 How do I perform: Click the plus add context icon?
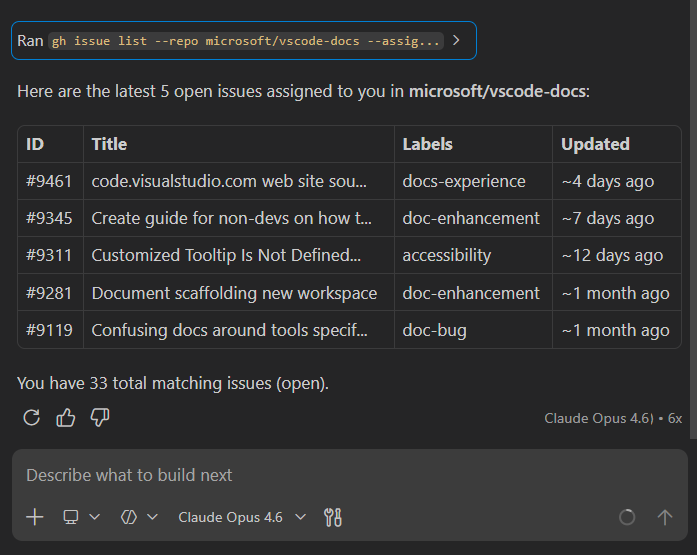(35, 517)
